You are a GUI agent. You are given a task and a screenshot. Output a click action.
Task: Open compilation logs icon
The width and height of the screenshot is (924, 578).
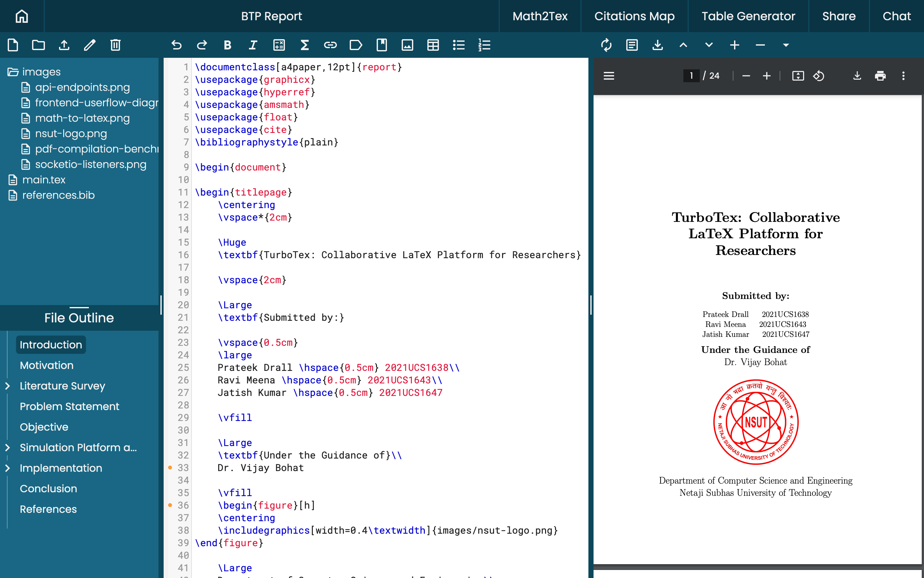coord(632,45)
